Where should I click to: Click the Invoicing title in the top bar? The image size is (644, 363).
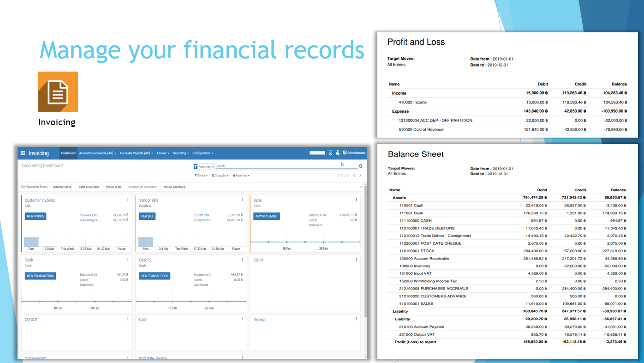pos(39,153)
